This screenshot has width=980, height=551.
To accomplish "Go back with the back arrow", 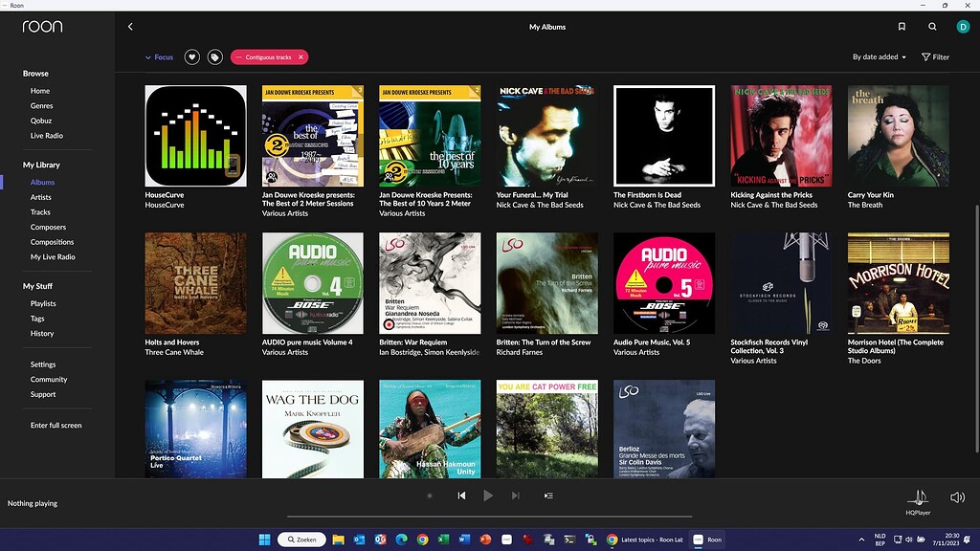I will [130, 27].
